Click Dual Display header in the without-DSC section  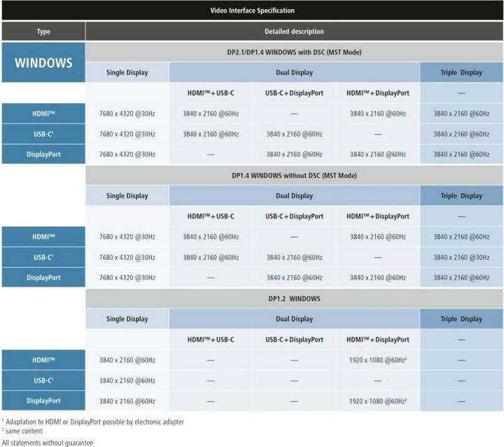[x=294, y=196]
